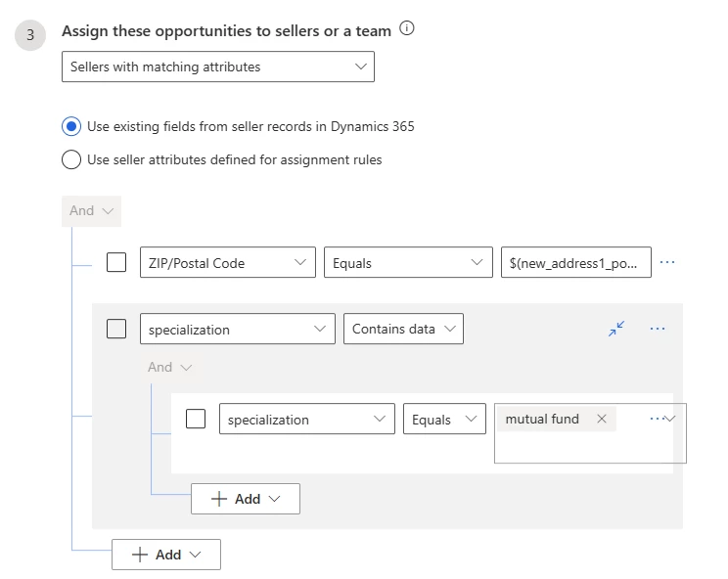Click the bottom outer Add button
The image size is (728, 579).
pyautogui.click(x=165, y=555)
